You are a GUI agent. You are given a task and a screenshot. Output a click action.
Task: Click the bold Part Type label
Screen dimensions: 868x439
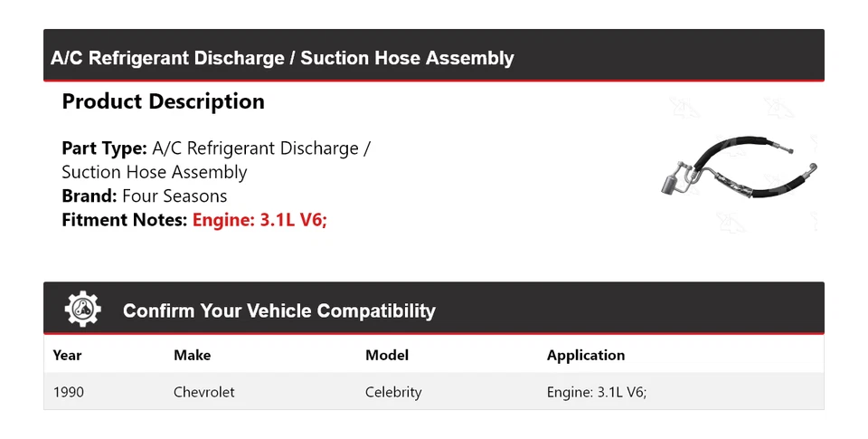click(104, 148)
